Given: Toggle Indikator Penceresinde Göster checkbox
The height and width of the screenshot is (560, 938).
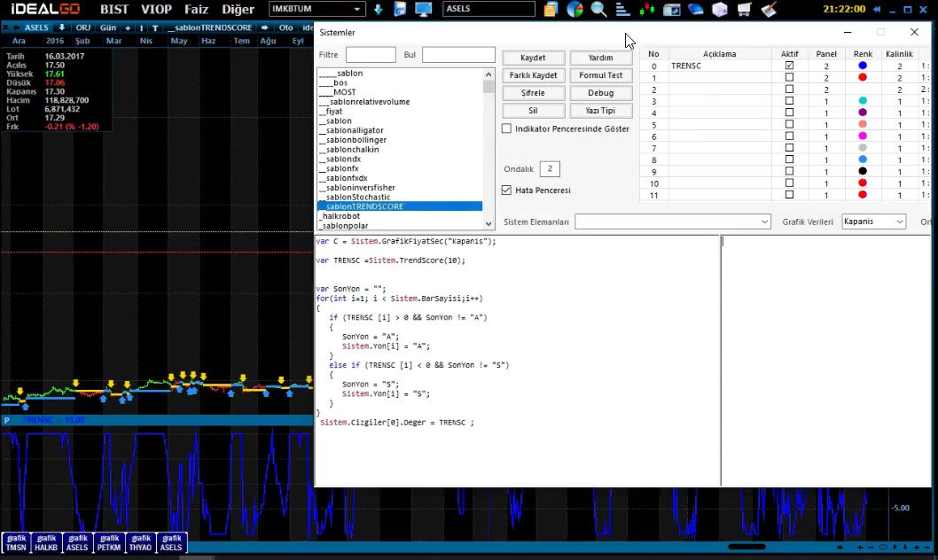Looking at the screenshot, I should click(507, 128).
